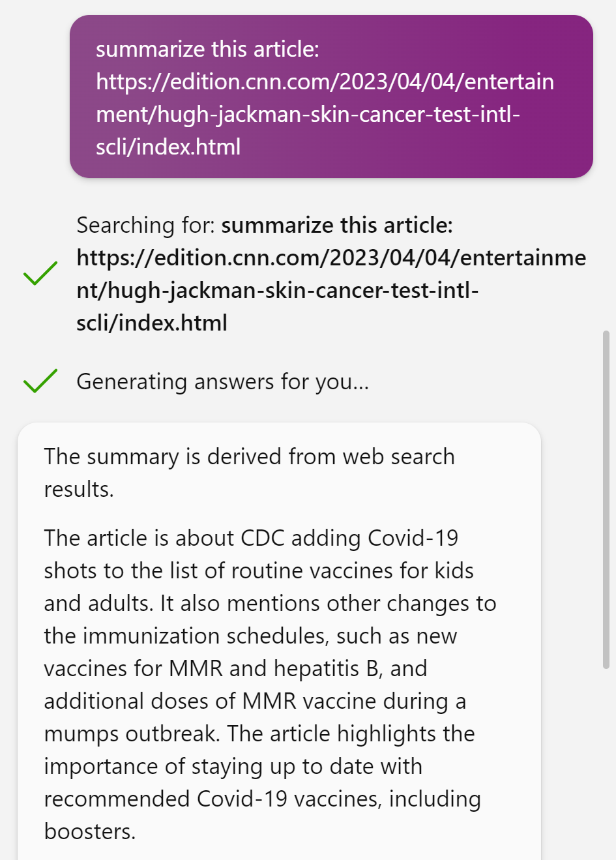Click the sentence 'The summary is derived from web search results'
This screenshot has width=616, height=860.
(x=249, y=473)
